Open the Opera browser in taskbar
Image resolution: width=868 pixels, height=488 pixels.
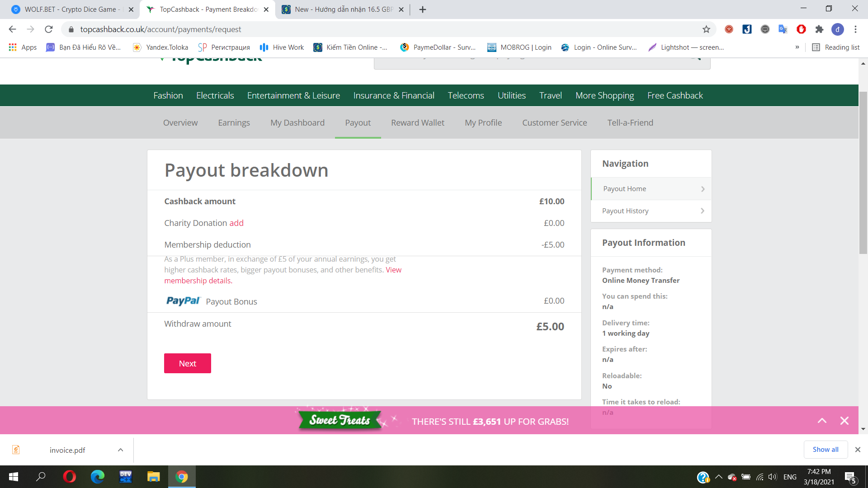(70, 477)
